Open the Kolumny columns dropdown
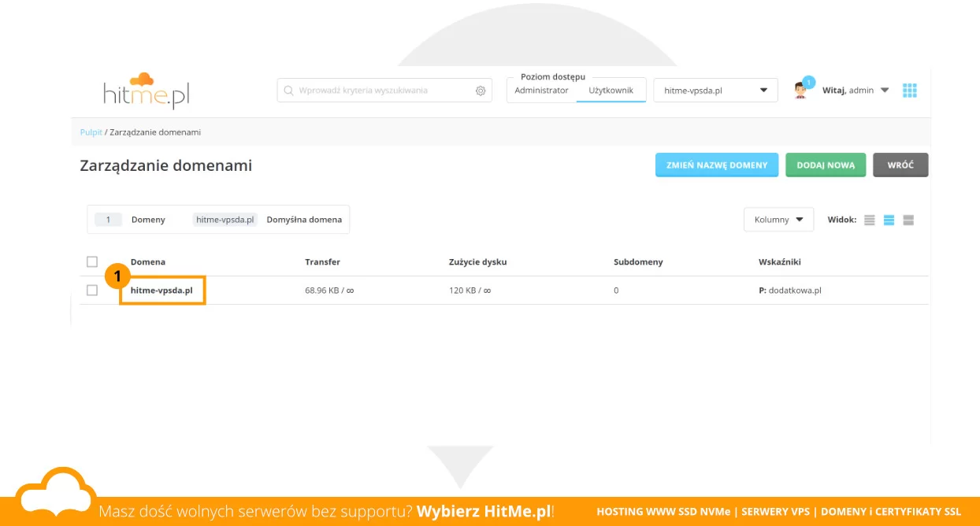 point(778,220)
